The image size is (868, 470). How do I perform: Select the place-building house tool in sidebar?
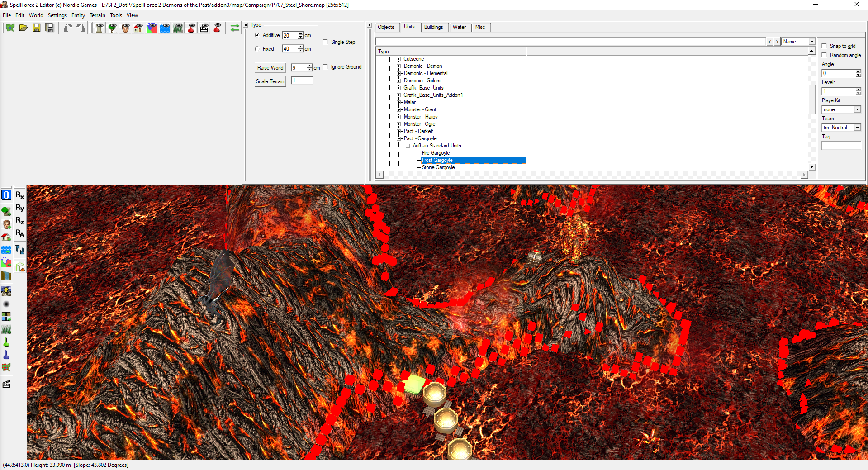pyautogui.click(x=6, y=237)
